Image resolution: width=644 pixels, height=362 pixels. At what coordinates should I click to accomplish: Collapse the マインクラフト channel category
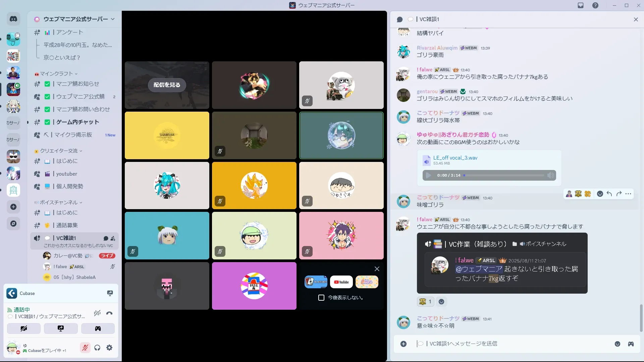56,74
